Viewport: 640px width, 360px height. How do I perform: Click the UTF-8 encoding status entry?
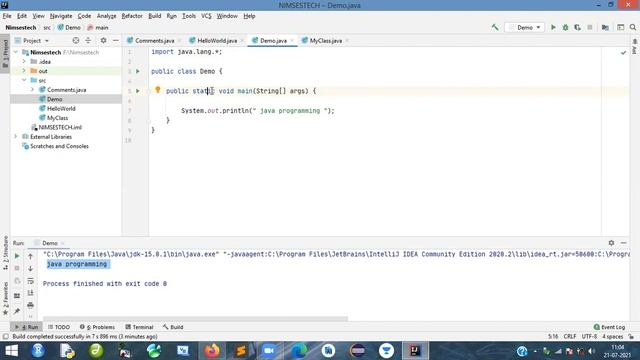589,337
